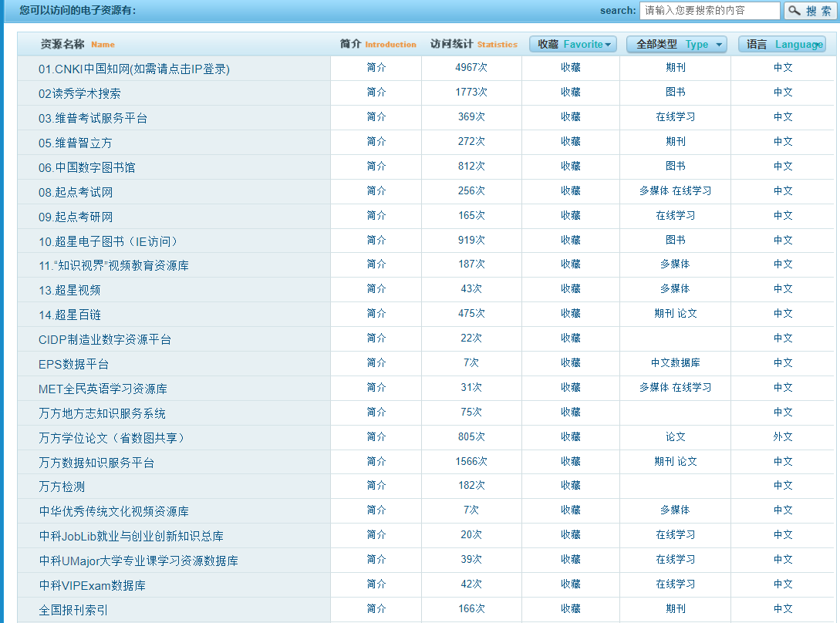The width and height of the screenshot is (840, 623).
Task: View 简介 for EPS数据平台 row
Action: [376, 362]
